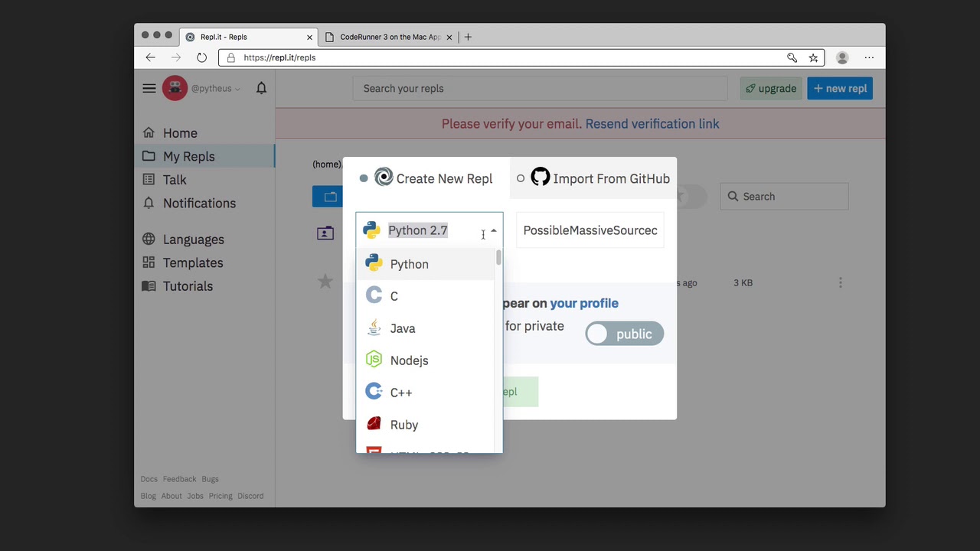
Task: Click Resend verification link
Action: [652, 124]
